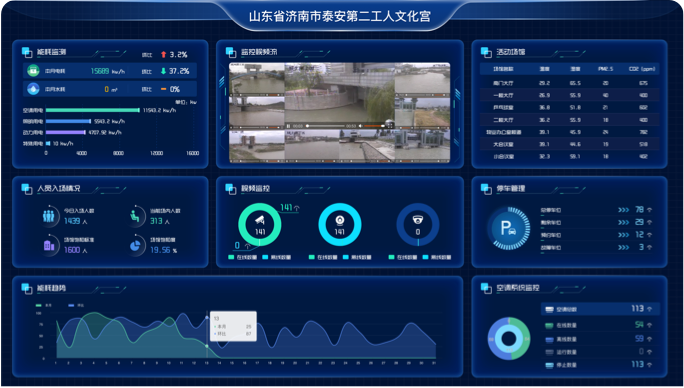Click the center video's progress bar
Image resolution: width=684 pixels, height=388 pixels.
tap(325, 126)
